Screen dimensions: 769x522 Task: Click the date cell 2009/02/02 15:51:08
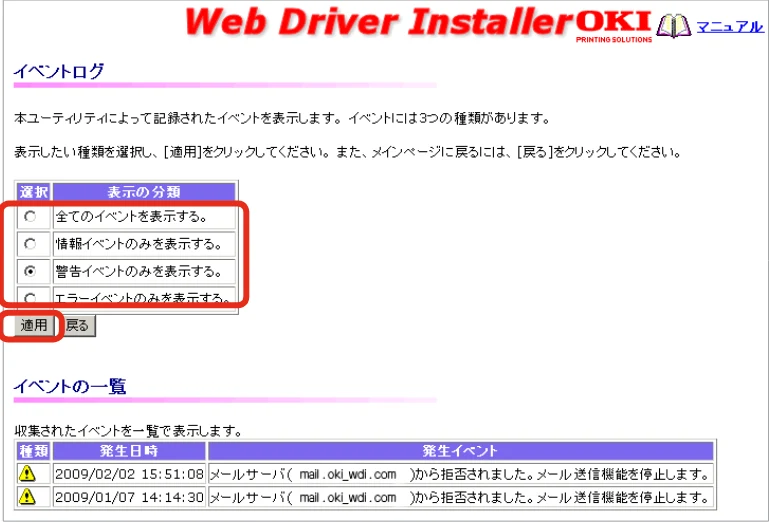pos(129,474)
